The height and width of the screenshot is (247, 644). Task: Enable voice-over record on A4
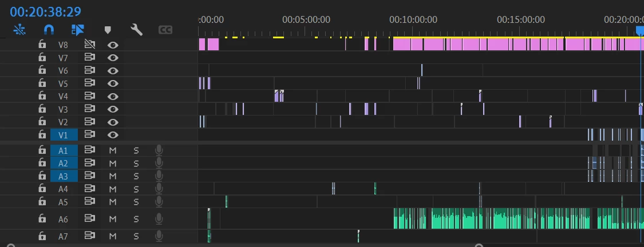[x=159, y=189]
